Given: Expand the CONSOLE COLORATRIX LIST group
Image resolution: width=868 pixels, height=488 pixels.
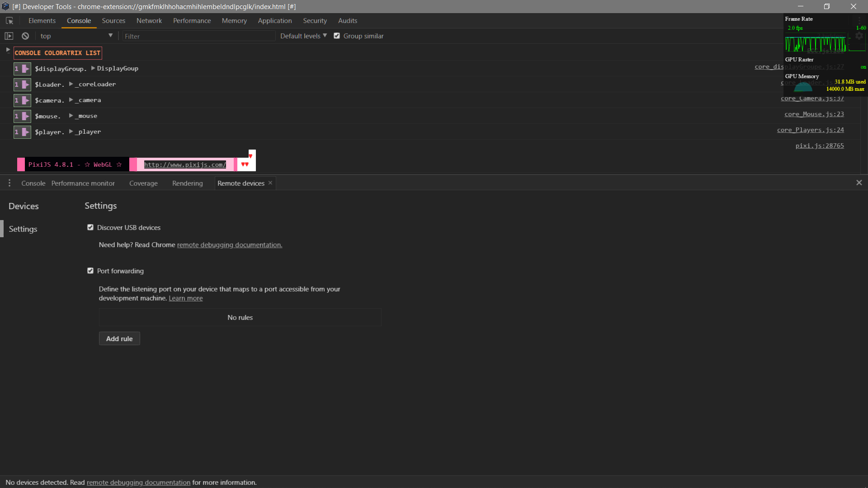Looking at the screenshot, I should point(8,50).
